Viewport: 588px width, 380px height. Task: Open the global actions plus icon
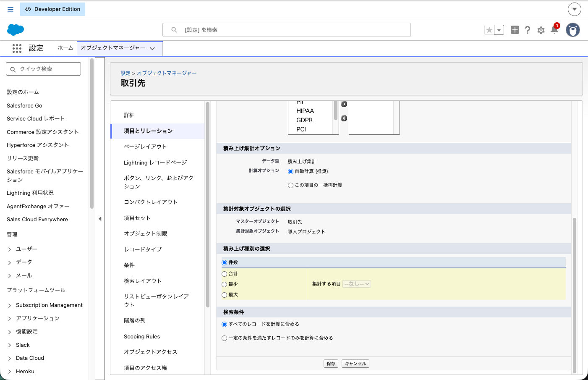tap(515, 30)
